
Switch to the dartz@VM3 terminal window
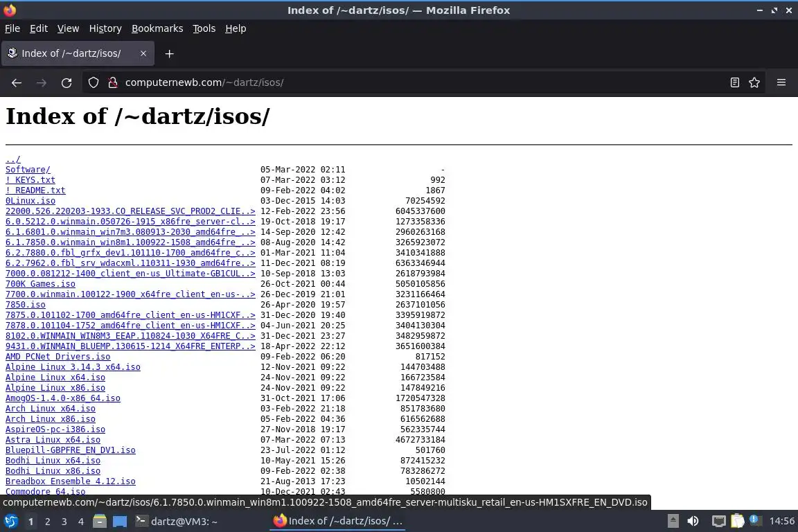point(177,522)
